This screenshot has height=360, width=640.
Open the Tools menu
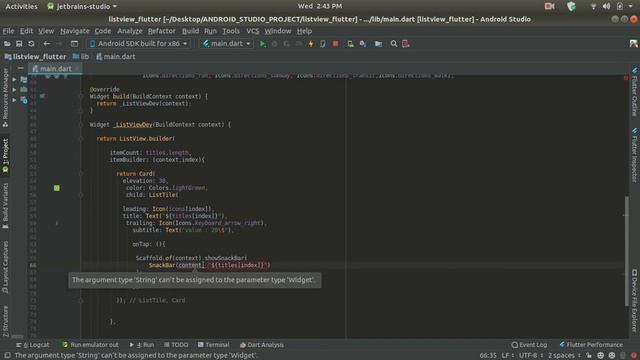(231, 31)
